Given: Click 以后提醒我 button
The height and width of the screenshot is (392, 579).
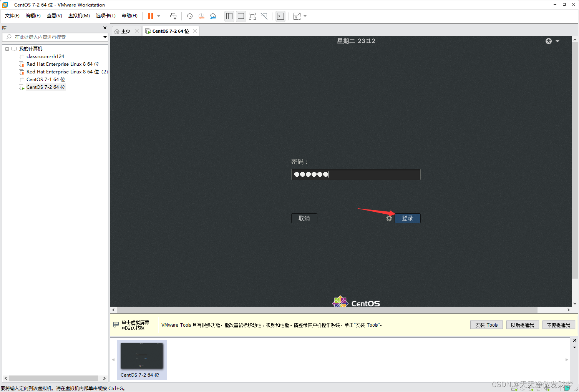Looking at the screenshot, I should (523, 325).
